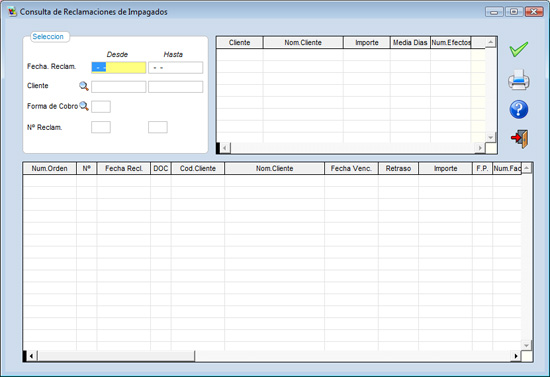Viewport: 550px width, 377px height.
Task: Click the Fecha Reclam. Desde date field
Action: [x=119, y=67]
